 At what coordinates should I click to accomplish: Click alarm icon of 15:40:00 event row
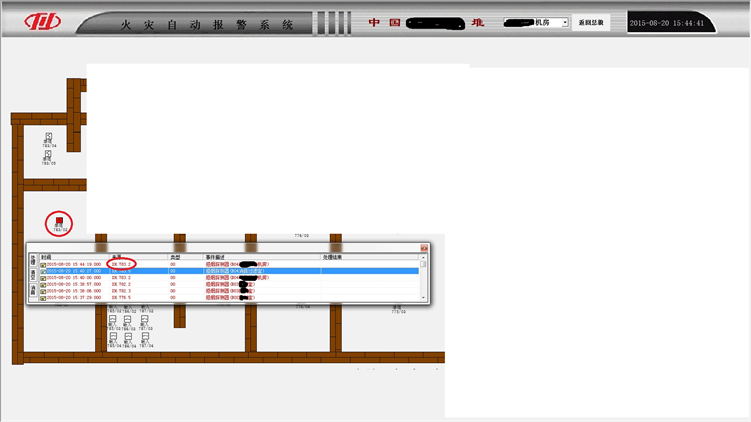tap(43, 278)
